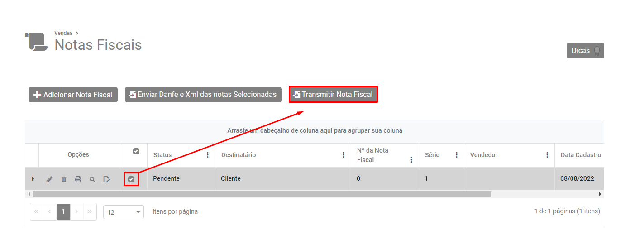This screenshot has height=240, width=644.
Task: Click the pencil edit icon in row
Action: 49,179
